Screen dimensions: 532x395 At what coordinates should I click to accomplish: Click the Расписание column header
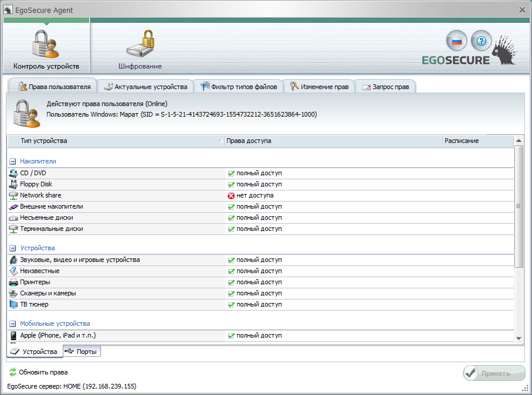pos(479,141)
